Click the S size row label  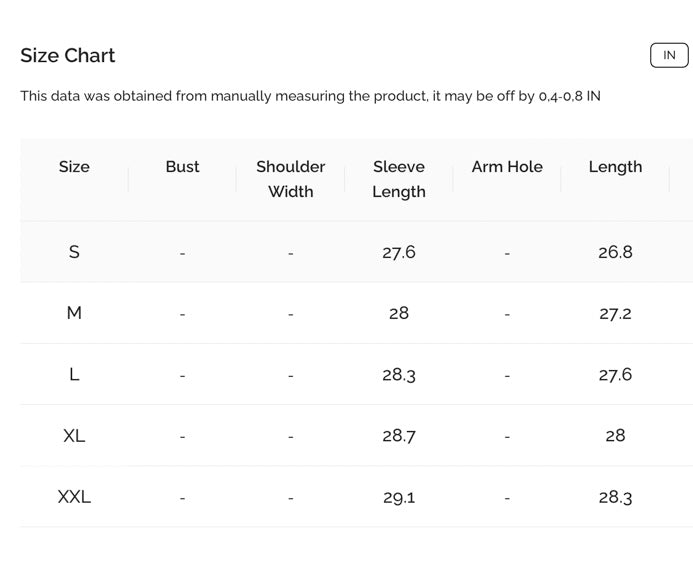point(74,252)
